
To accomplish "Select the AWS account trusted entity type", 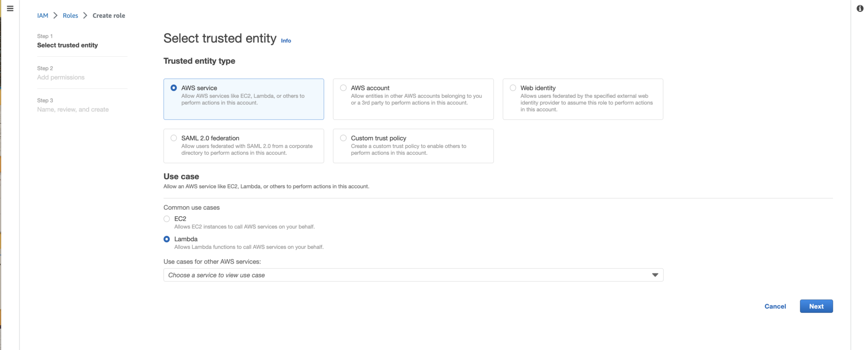I will pyautogui.click(x=343, y=88).
